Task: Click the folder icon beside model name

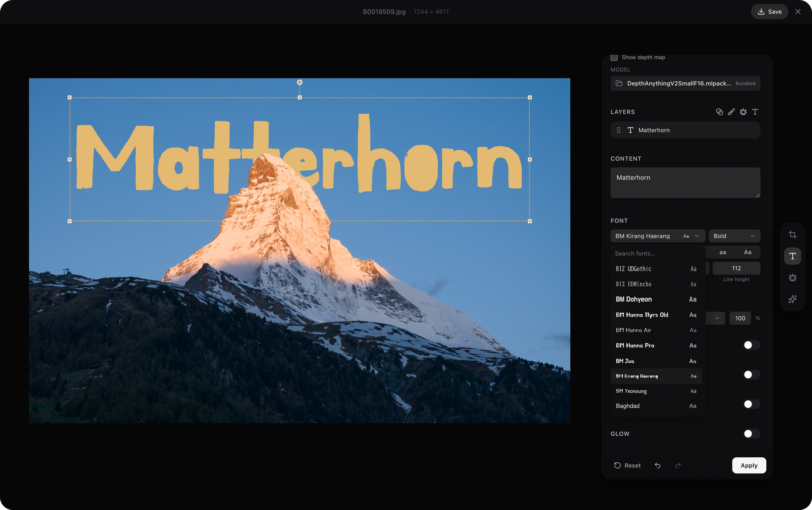Action: (x=619, y=83)
